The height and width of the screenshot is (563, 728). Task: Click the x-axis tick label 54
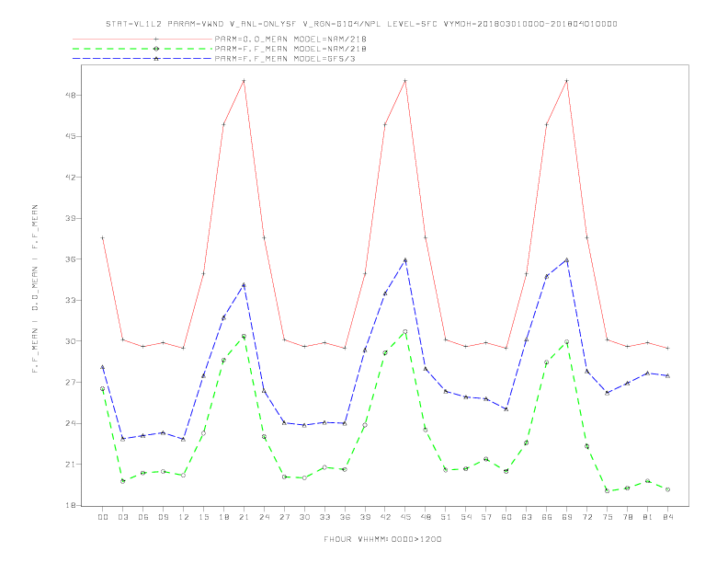(466, 517)
